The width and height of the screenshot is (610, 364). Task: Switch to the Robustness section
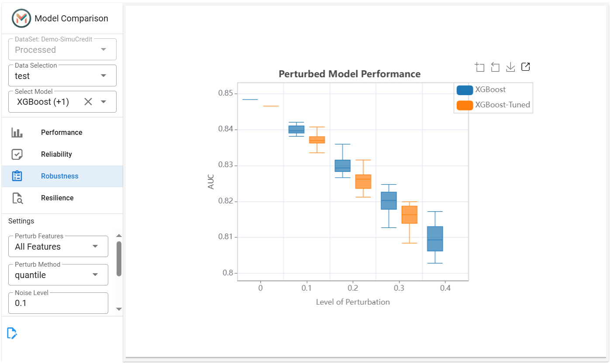(x=62, y=176)
